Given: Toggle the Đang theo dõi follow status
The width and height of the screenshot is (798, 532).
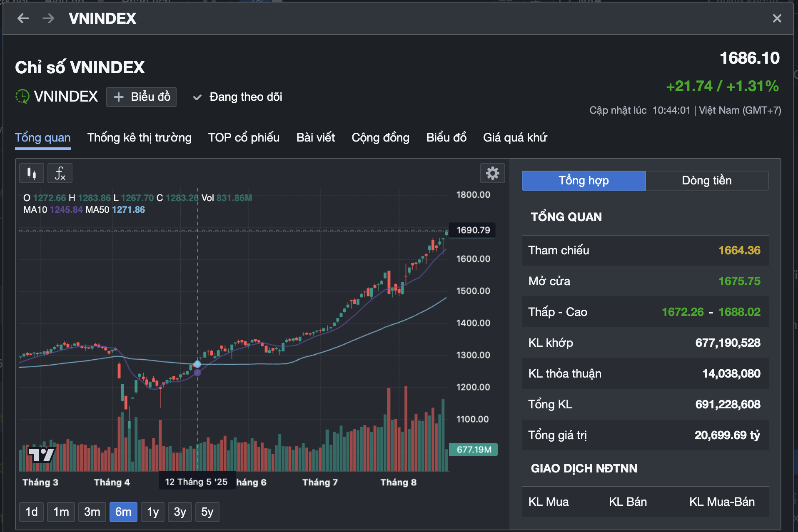Looking at the screenshot, I should point(238,97).
